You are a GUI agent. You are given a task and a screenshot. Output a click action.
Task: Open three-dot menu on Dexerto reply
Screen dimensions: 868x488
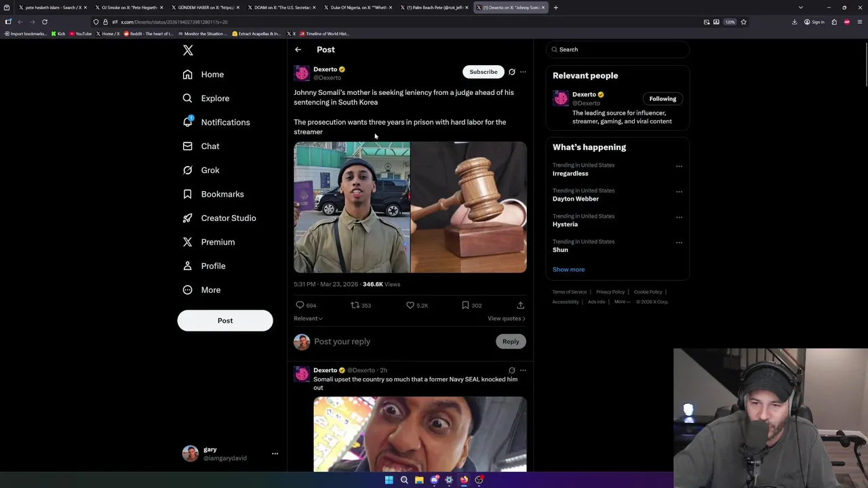click(523, 370)
